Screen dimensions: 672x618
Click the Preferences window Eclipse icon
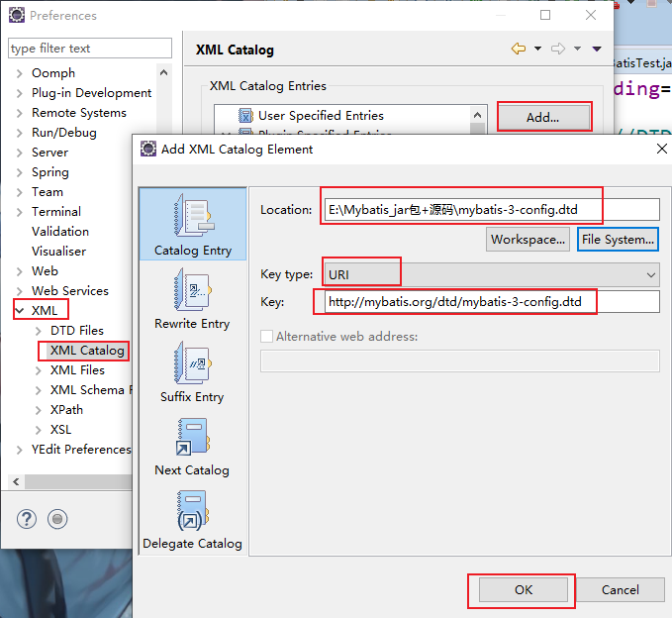point(17,15)
